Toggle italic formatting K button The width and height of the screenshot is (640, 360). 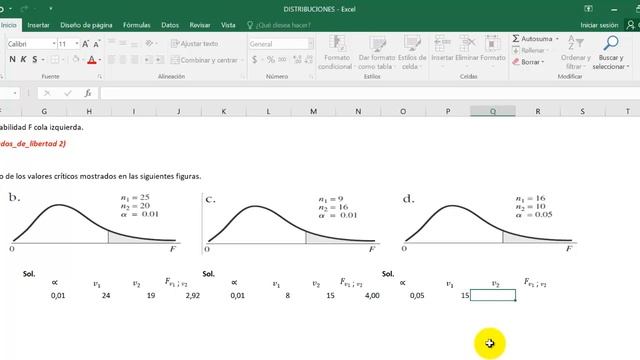click(23, 60)
